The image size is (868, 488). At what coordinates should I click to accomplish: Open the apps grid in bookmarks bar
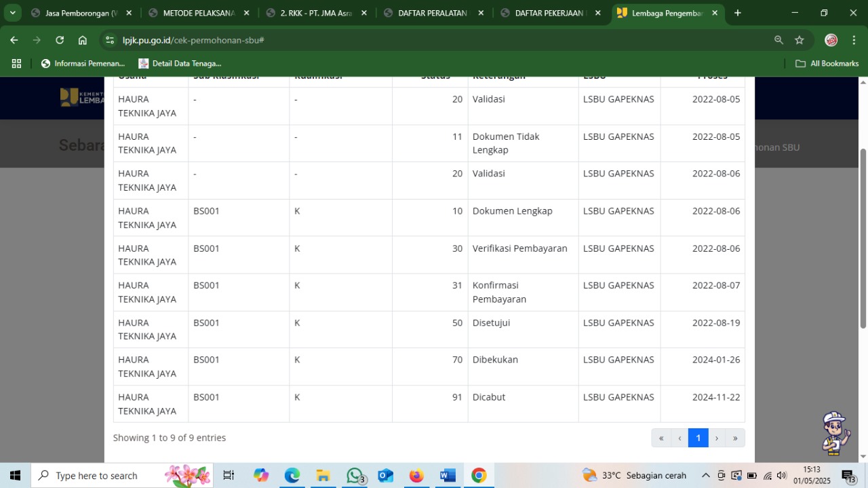pyautogui.click(x=16, y=63)
